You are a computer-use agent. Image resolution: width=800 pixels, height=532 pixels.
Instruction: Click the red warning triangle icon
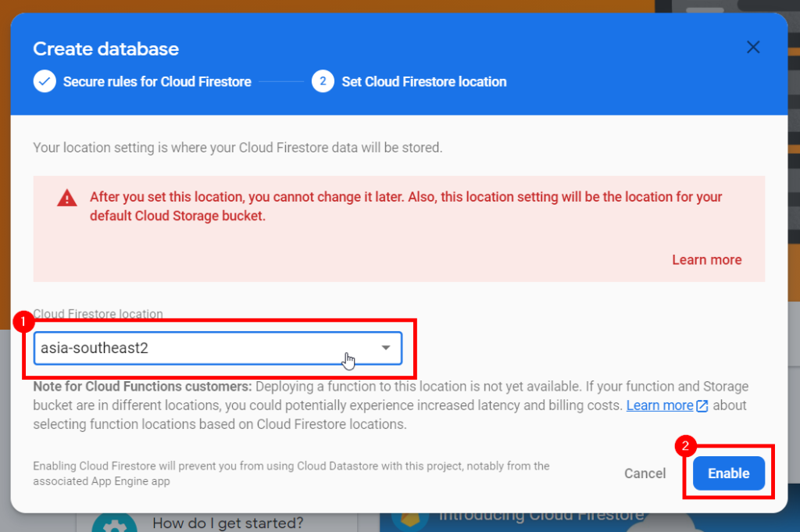[67, 198]
